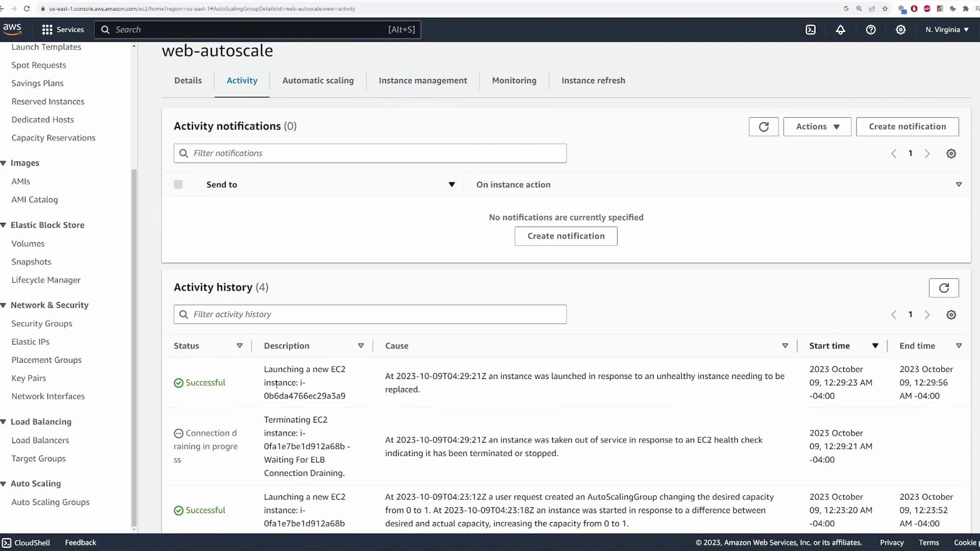This screenshot has height=551, width=980.
Task: Open the Services grid menu
Action: 62,30
